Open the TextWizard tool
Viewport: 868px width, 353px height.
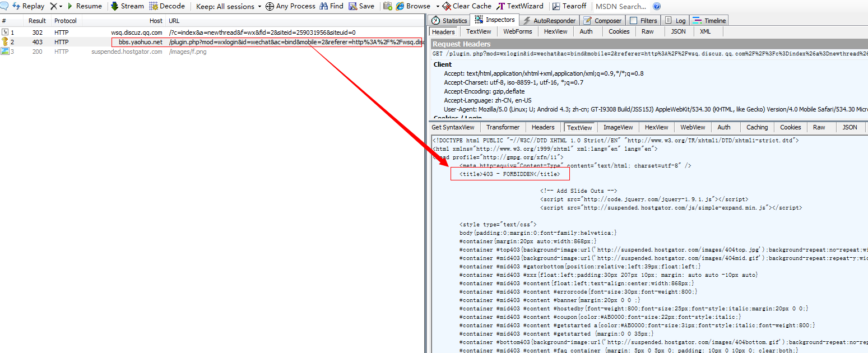(519, 6)
